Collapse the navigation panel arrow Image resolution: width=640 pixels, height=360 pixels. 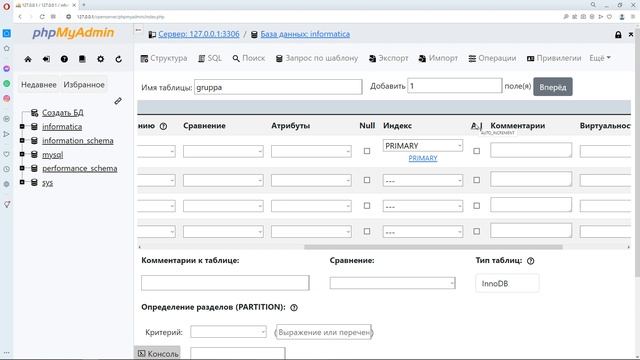pos(138,30)
